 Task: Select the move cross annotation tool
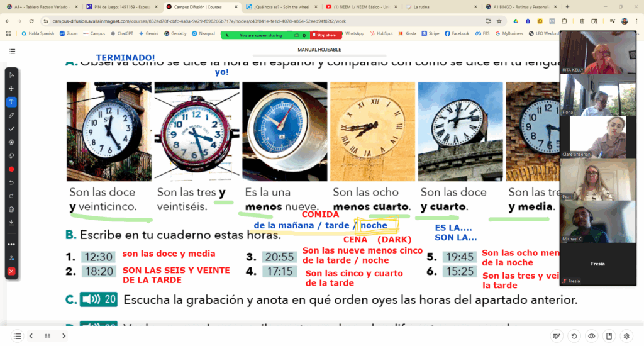(11, 89)
